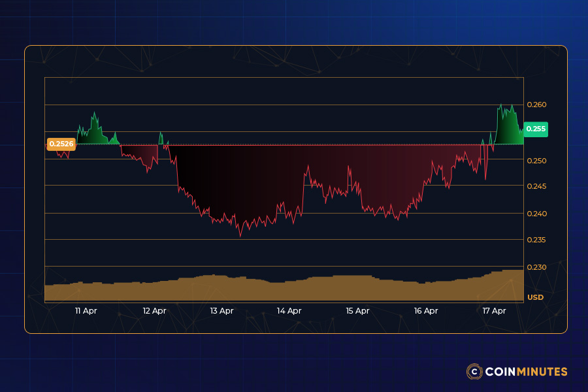Image resolution: width=588 pixels, height=392 pixels.
Task: Select the 11 Apr label on the timeline
Action: pos(86,311)
